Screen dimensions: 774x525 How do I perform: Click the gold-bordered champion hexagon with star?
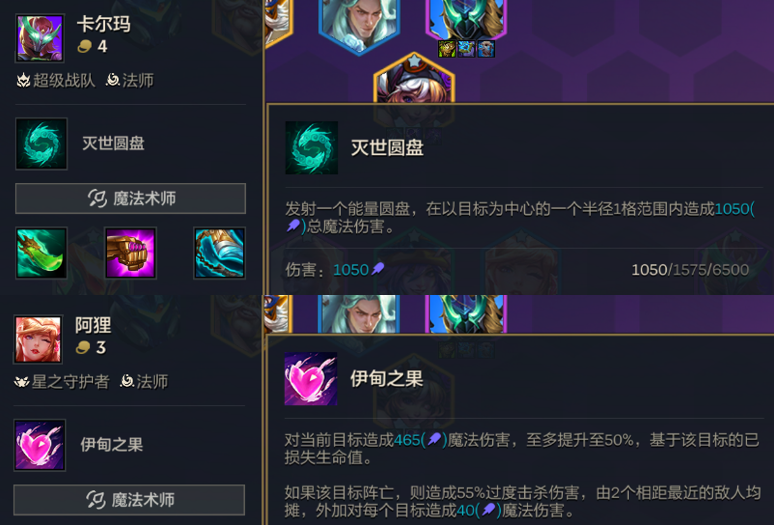point(414,79)
